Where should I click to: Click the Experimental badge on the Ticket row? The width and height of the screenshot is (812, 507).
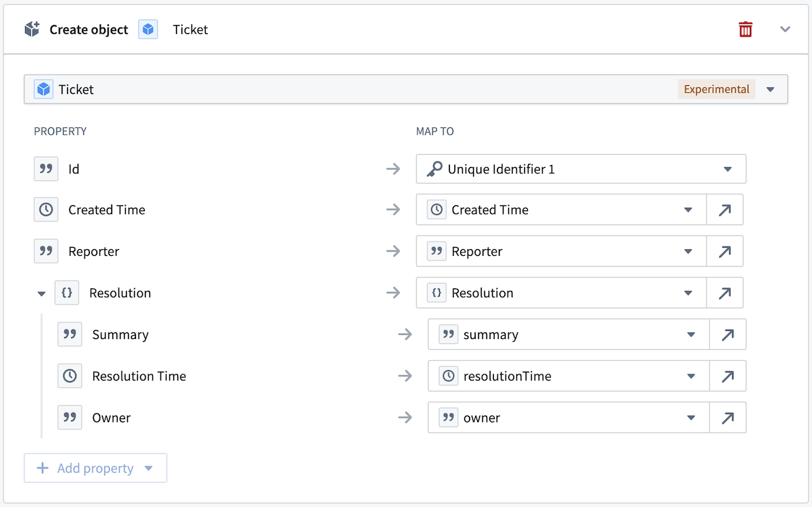(x=717, y=89)
